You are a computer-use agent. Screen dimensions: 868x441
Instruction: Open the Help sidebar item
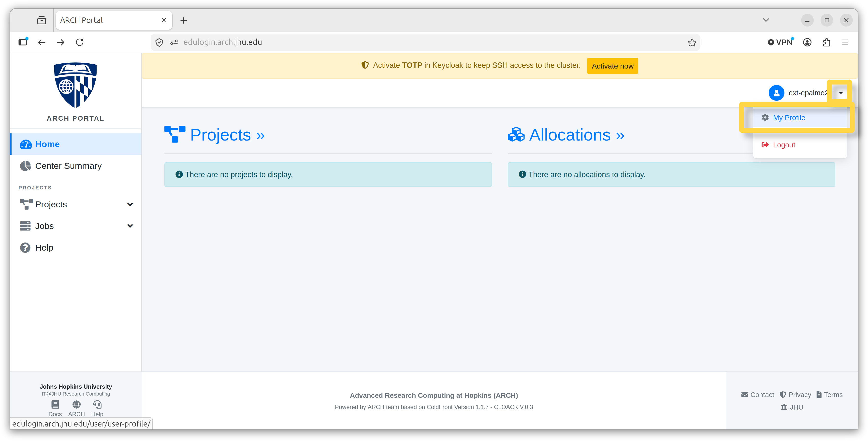click(x=76, y=248)
